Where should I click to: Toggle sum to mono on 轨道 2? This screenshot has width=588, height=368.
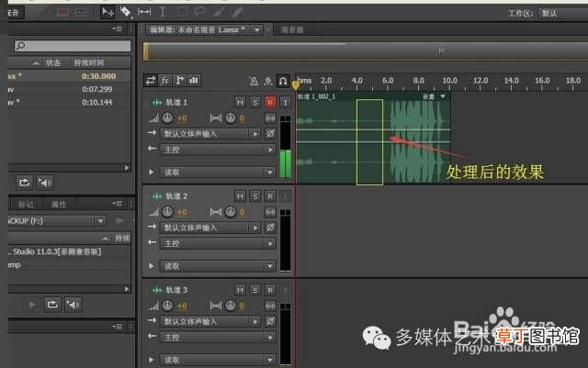pyautogui.click(x=270, y=213)
